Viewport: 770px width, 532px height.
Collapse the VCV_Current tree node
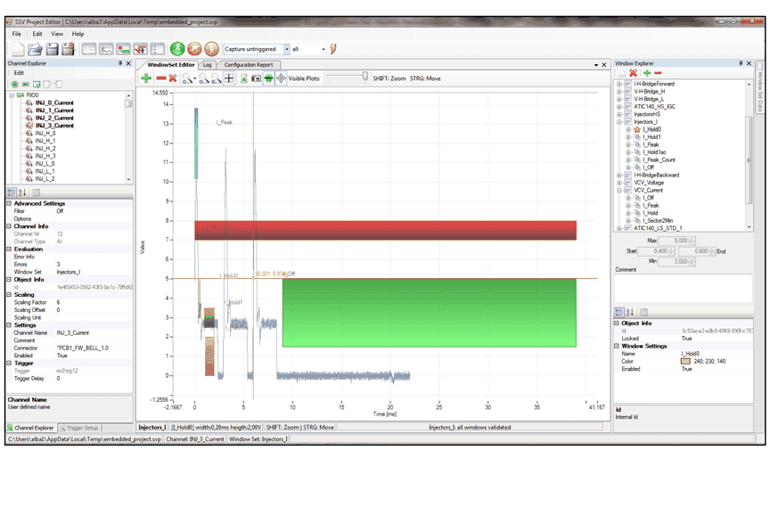pos(619,190)
